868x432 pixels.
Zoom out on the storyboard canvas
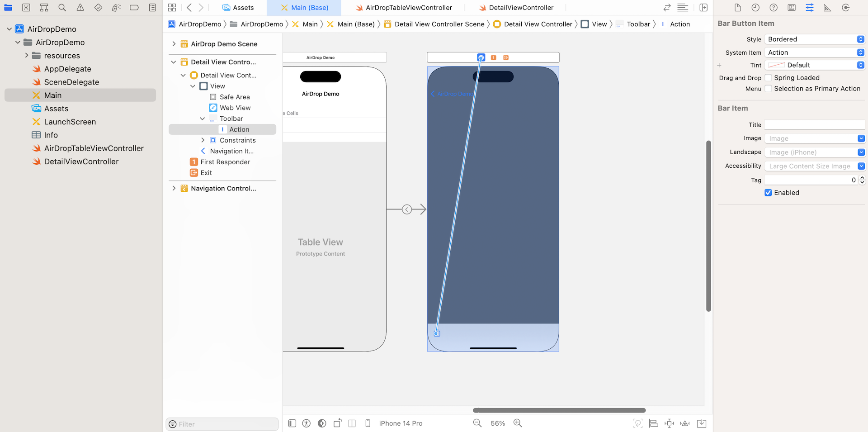coord(477,423)
